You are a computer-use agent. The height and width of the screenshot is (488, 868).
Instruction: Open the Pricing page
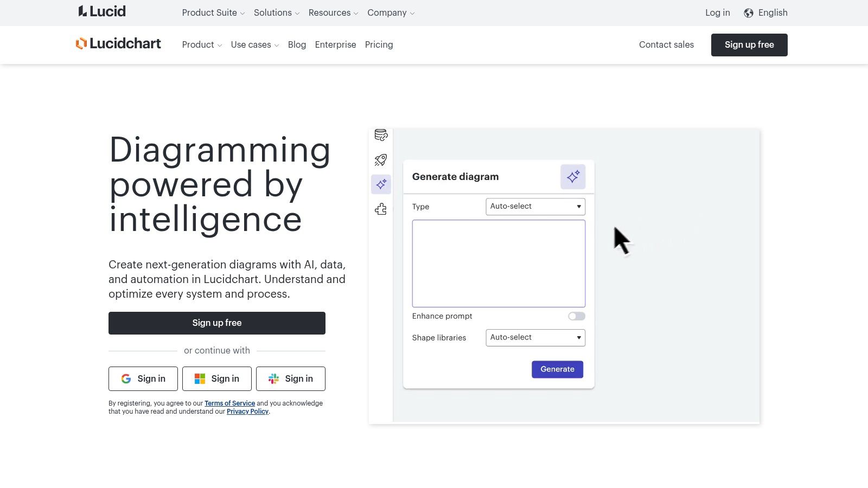pos(379,44)
